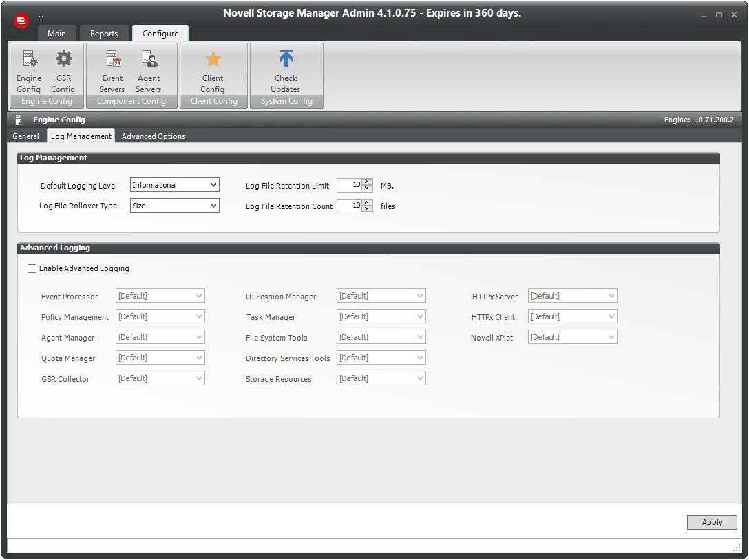Open GSR Collector logging dropdown

[160, 378]
